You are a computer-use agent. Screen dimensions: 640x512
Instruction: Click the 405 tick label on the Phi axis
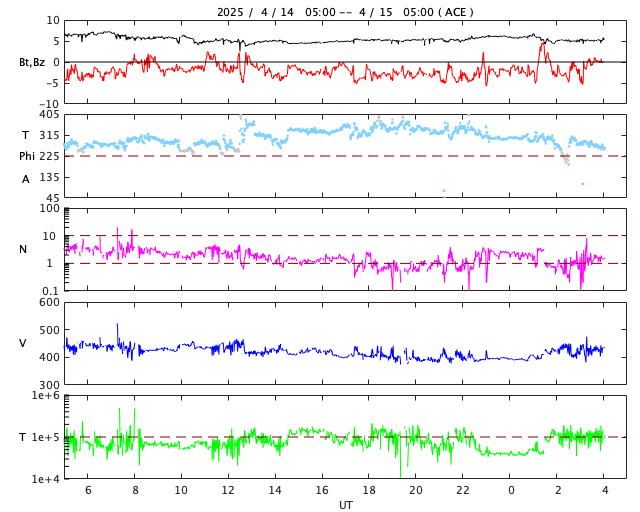click(48, 115)
